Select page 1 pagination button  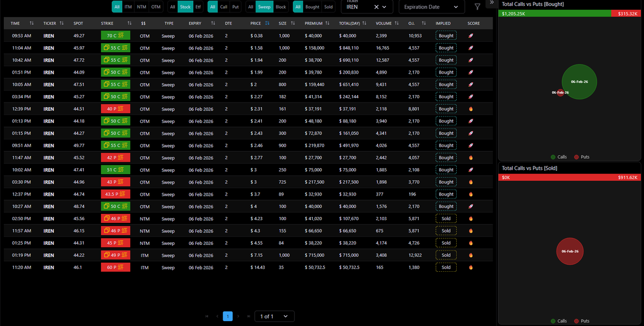pyautogui.click(x=228, y=316)
